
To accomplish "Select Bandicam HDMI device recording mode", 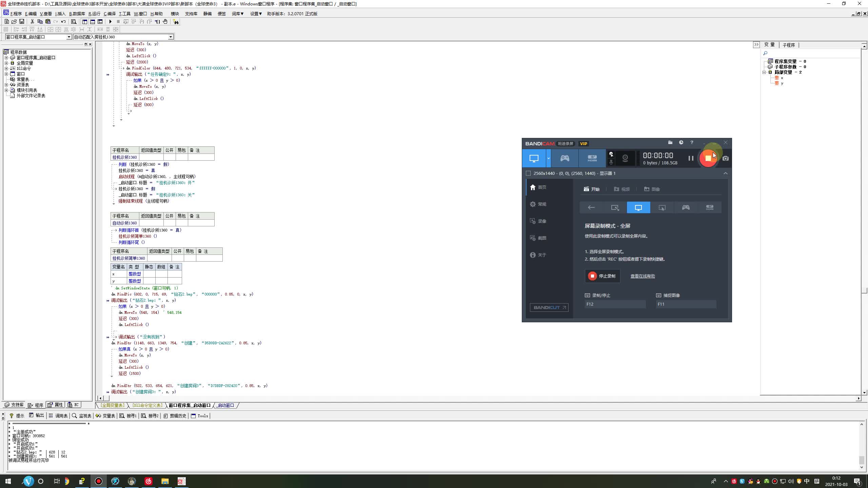I will click(x=592, y=158).
